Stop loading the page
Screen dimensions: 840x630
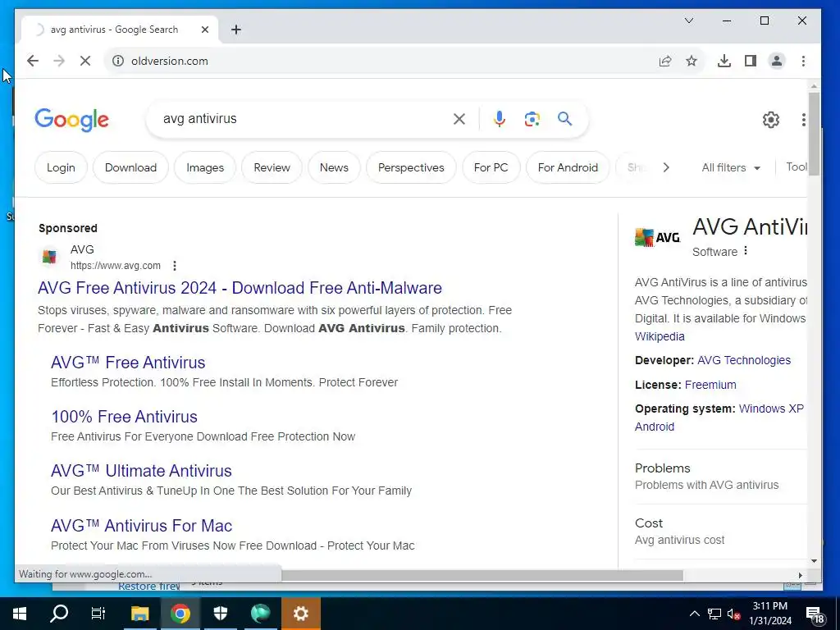point(85,61)
